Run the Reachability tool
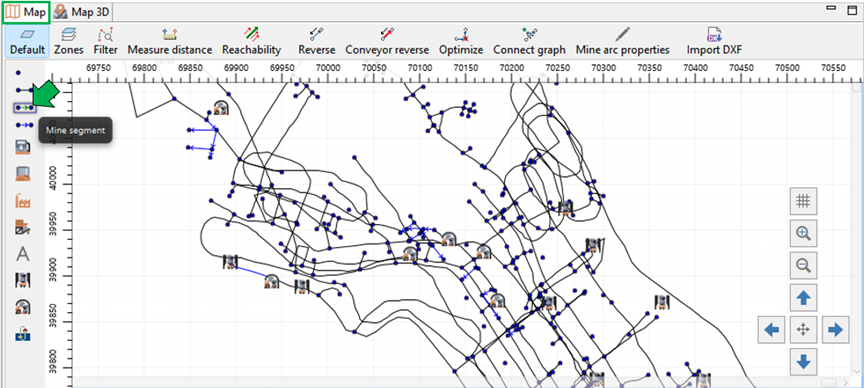The width and height of the screenshot is (864, 388). point(251,42)
